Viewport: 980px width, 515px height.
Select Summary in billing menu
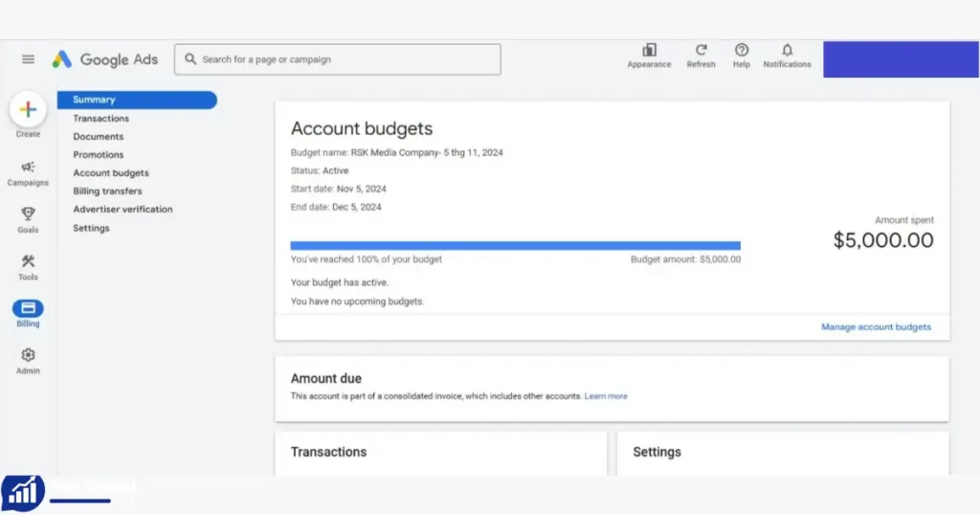(x=137, y=100)
